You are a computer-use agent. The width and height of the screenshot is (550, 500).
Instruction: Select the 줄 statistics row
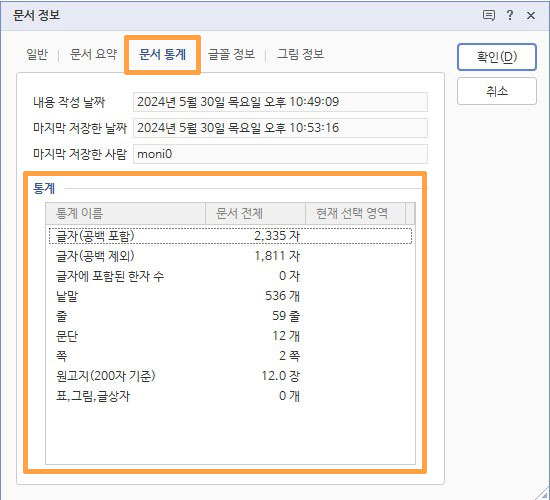tap(230, 316)
